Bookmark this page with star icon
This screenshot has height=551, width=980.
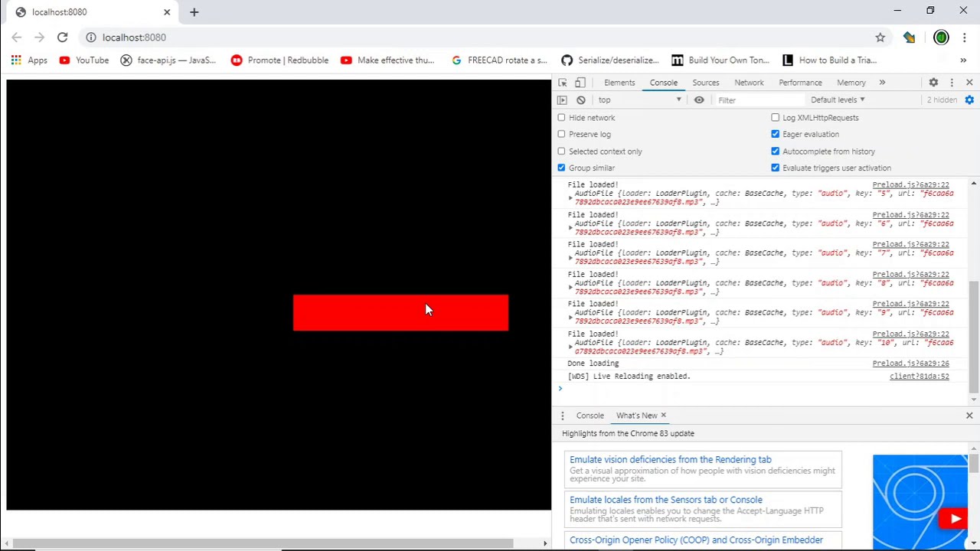point(880,37)
